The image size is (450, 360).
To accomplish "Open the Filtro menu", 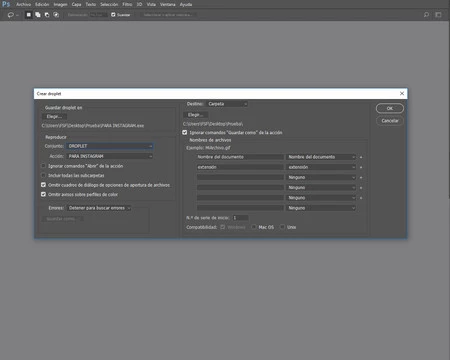I will [x=127, y=4].
